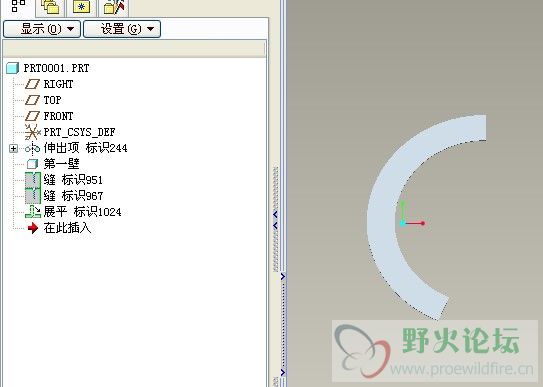543x387 pixels.
Task: Select the 缝 标识951 rip feature icon
Action: pos(33,180)
